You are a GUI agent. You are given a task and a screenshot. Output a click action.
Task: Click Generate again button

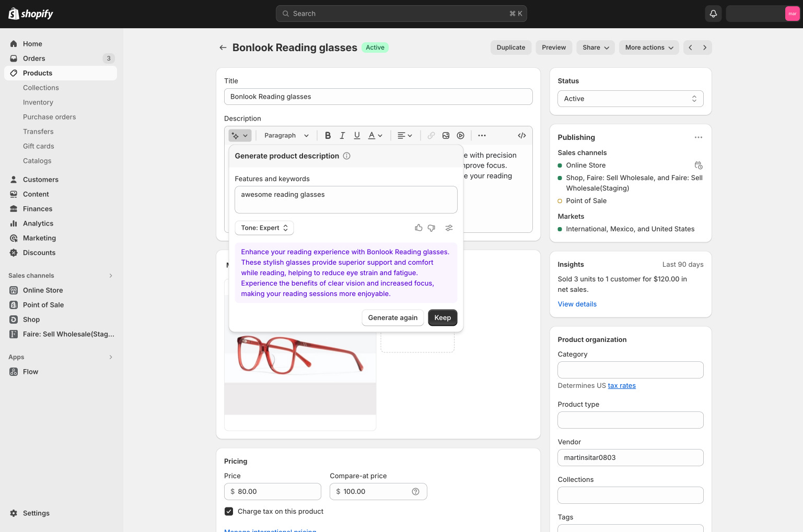point(393,318)
